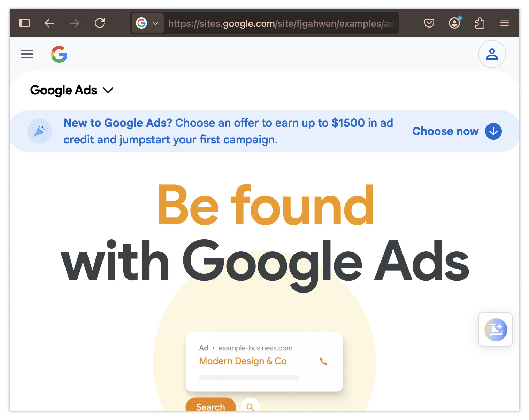Click the Choose now link
This screenshot has height=420, width=529.
click(x=445, y=131)
